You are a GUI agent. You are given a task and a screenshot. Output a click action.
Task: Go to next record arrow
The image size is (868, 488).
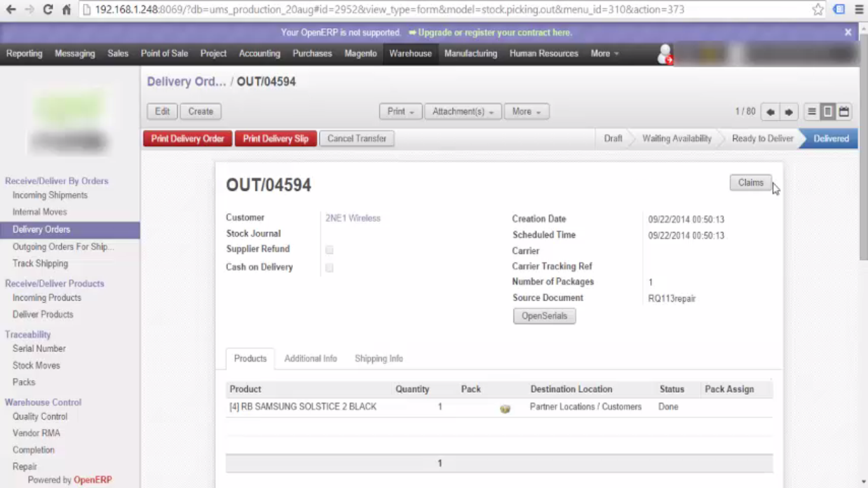point(789,112)
